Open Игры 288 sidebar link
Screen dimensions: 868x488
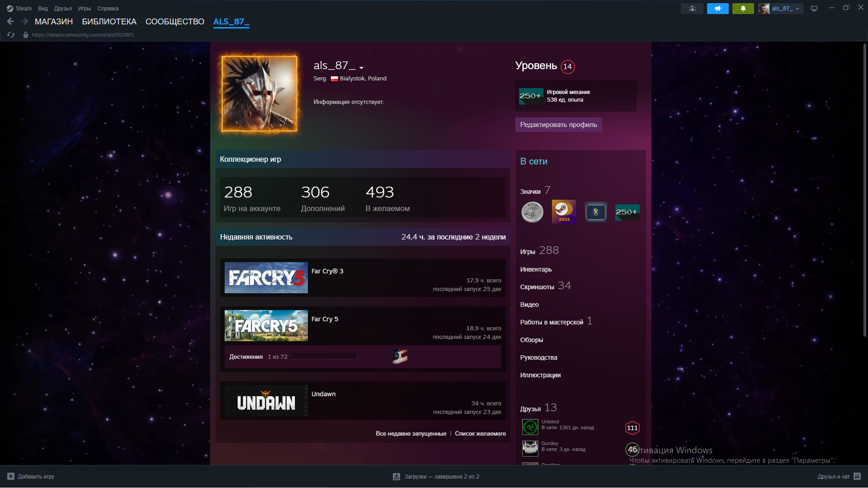[539, 251]
